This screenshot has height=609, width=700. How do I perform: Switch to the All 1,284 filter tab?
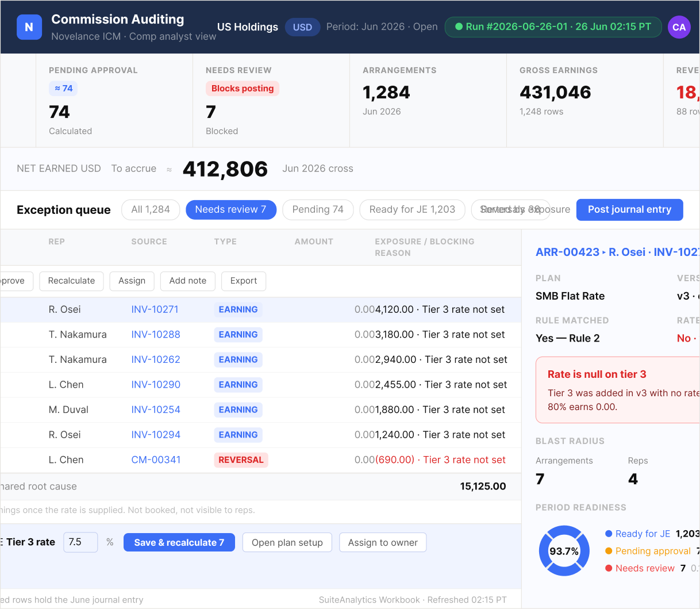(x=151, y=209)
